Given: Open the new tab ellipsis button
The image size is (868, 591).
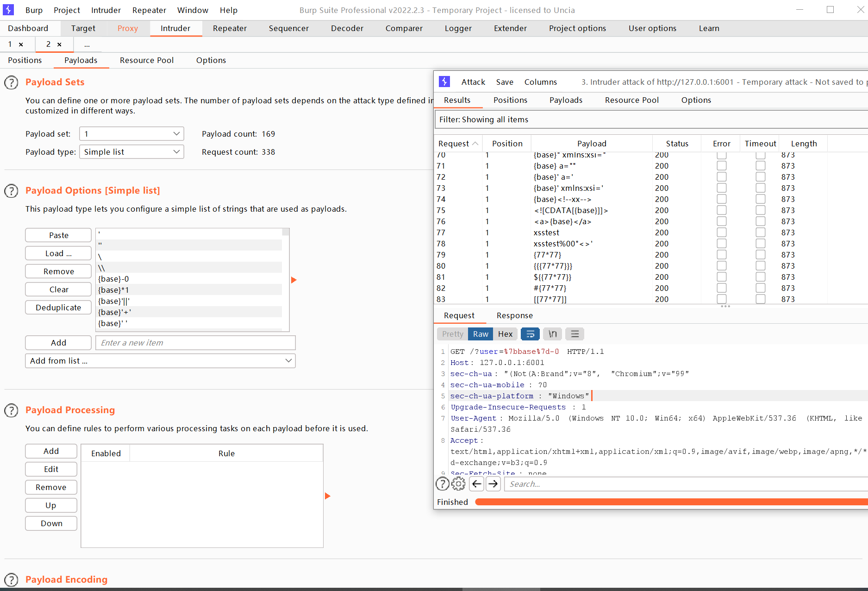Looking at the screenshot, I should point(87,44).
